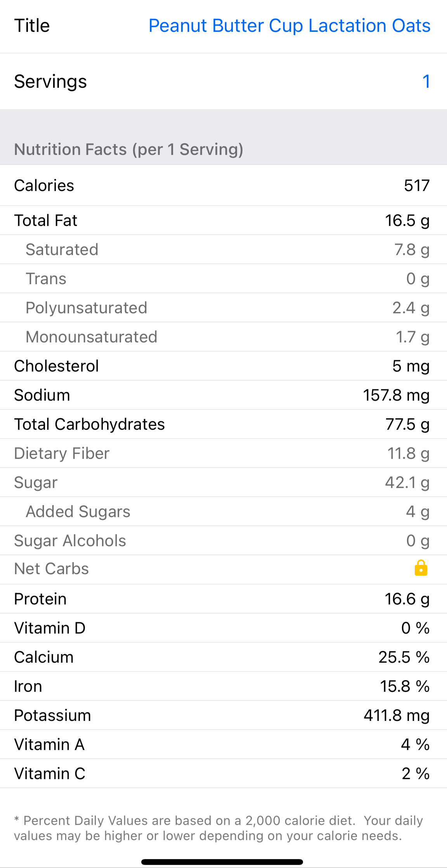The width and height of the screenshot is (447, 868).
Task: Select the Saturated fat row
Action: [x=223, y=250]
